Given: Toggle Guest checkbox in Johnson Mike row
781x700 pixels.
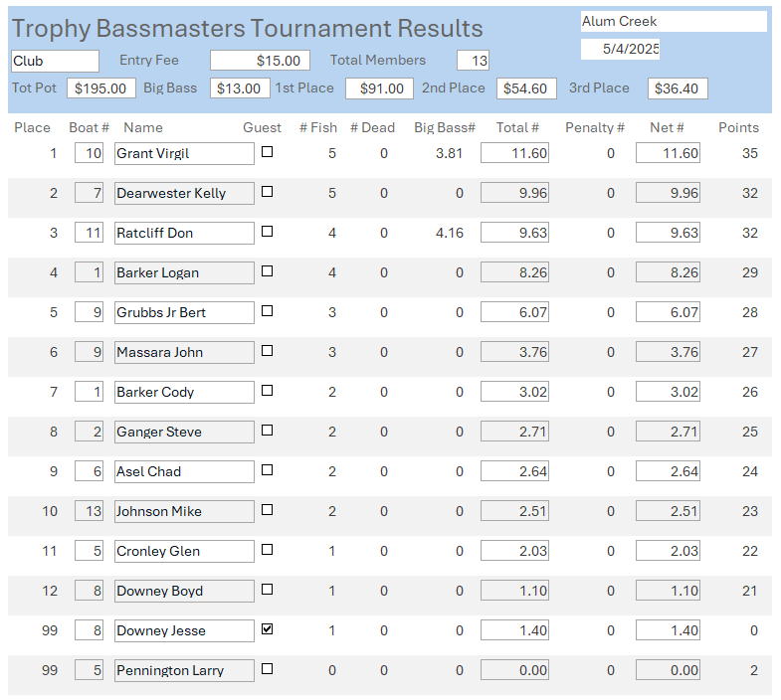Looking at the screenshot, I should coord(267,510).
